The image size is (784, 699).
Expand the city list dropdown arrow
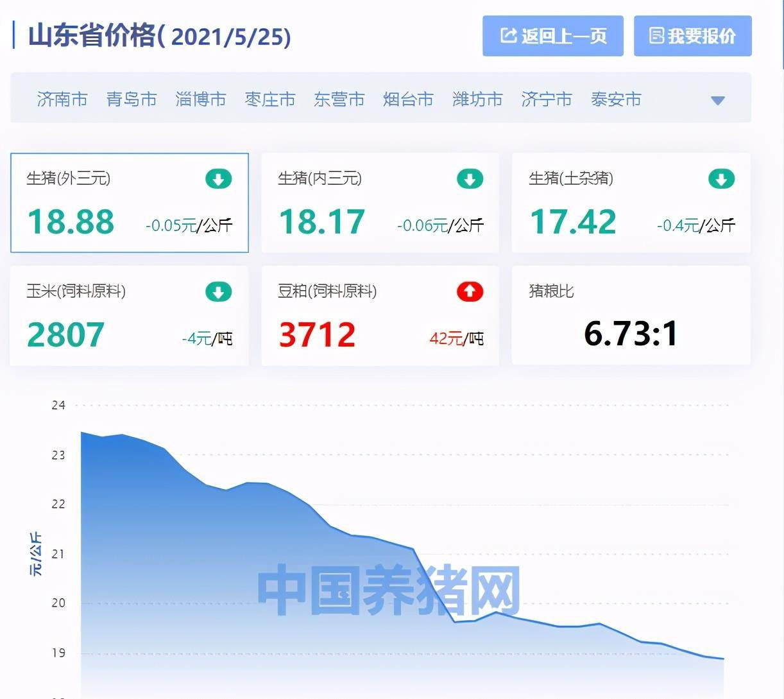pos(718,101)
